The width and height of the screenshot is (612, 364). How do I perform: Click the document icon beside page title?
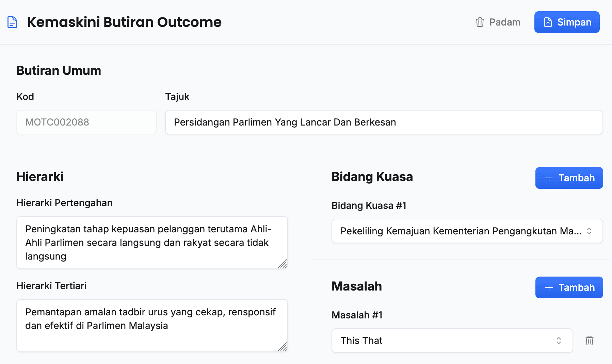[x=12, y=22]
